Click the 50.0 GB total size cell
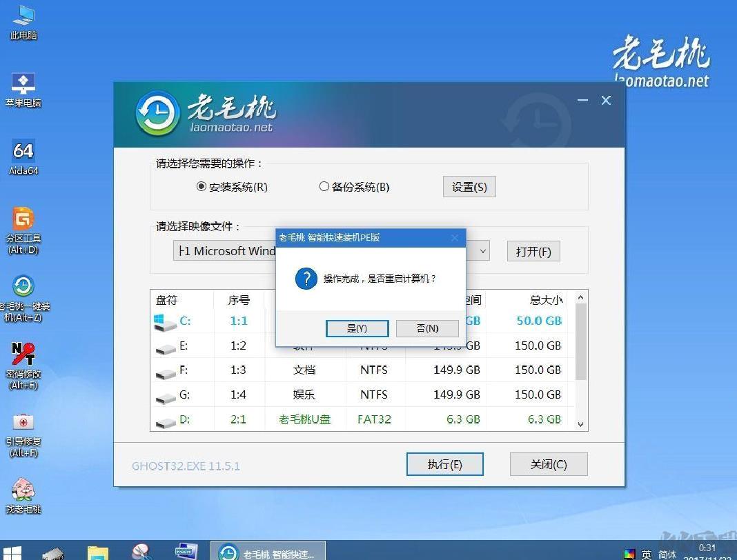 point(539,321)
